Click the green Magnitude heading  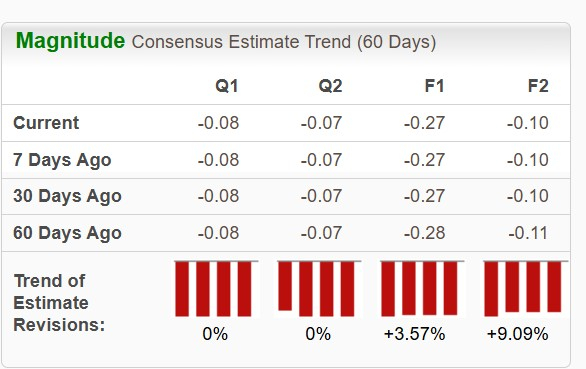(x=70, y=41)
